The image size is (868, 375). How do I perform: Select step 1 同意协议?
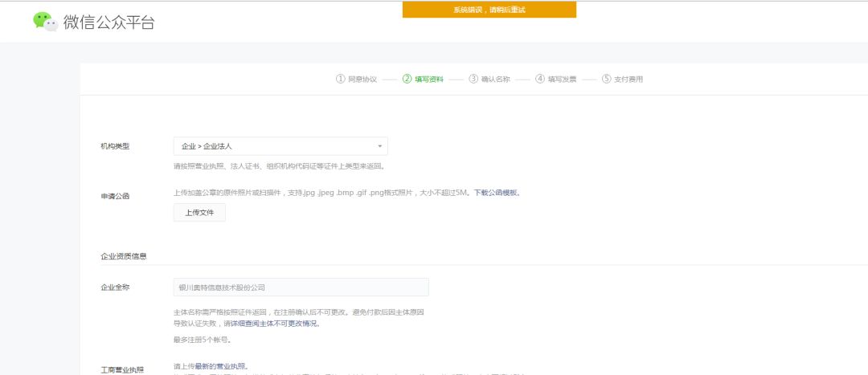coord(356,79)
